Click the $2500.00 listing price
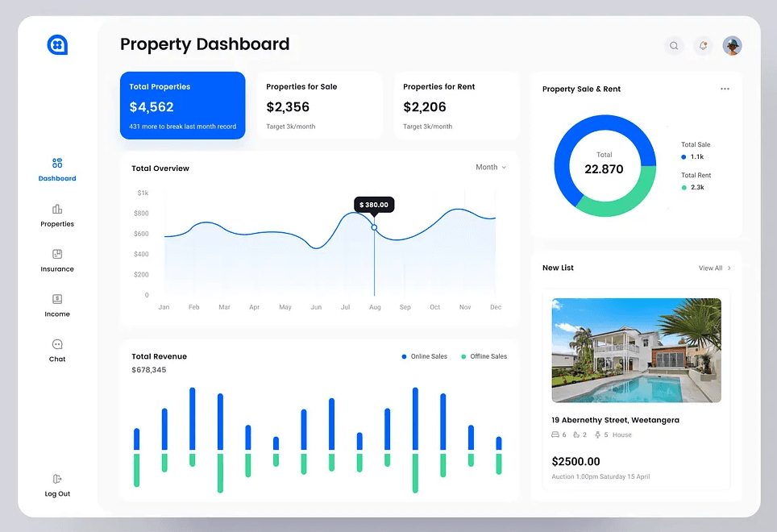The height and width of the screenshot is (532, 777). tap(575, 462)
